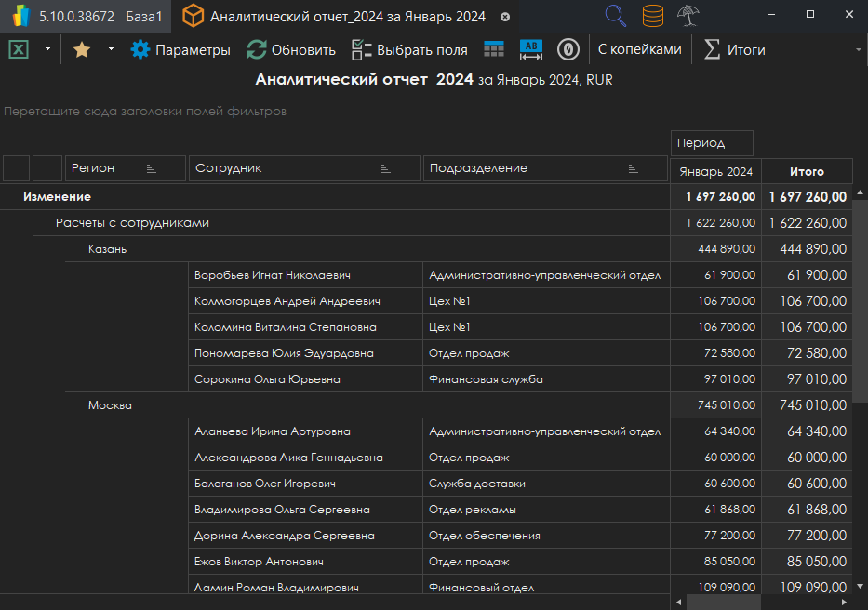Click the Excel export icon

tap(18, 50)
